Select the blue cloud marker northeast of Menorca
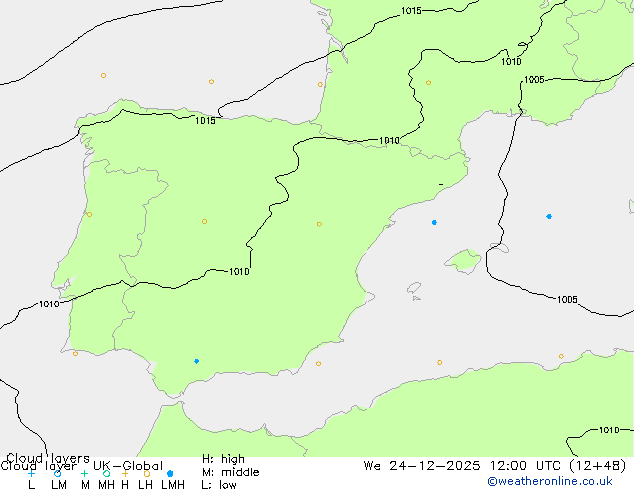Image resolution: width=634 pixels, height=490 pixels. pyautogui.click(x=549, y=216)
